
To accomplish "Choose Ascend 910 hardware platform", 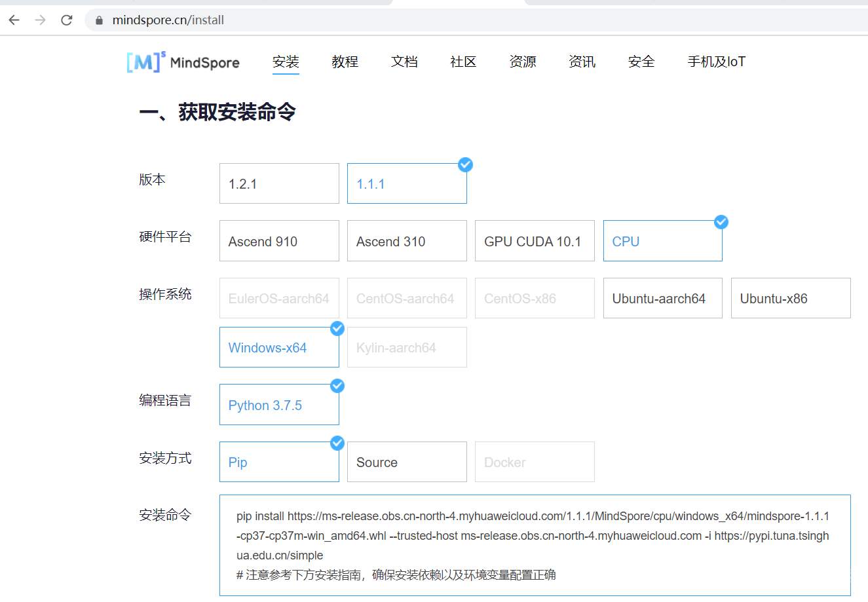I will point(279,241).
